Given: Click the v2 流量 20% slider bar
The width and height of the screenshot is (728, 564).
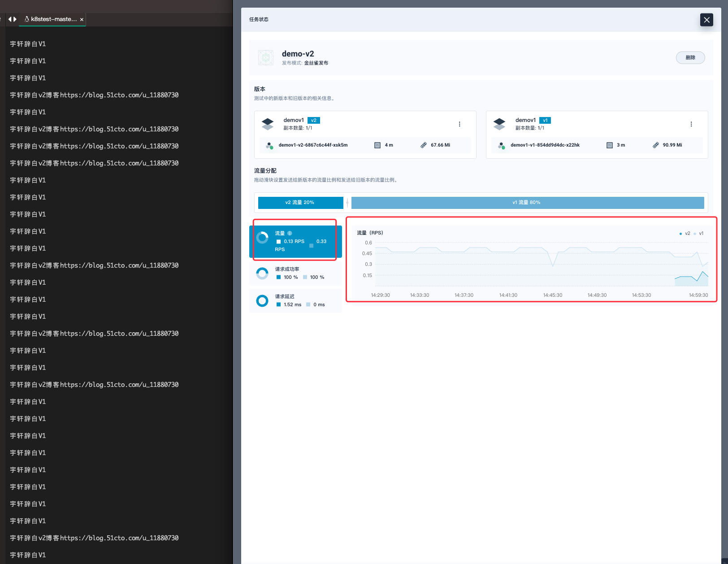Looking at the screenshot, I should coord(301,203).
